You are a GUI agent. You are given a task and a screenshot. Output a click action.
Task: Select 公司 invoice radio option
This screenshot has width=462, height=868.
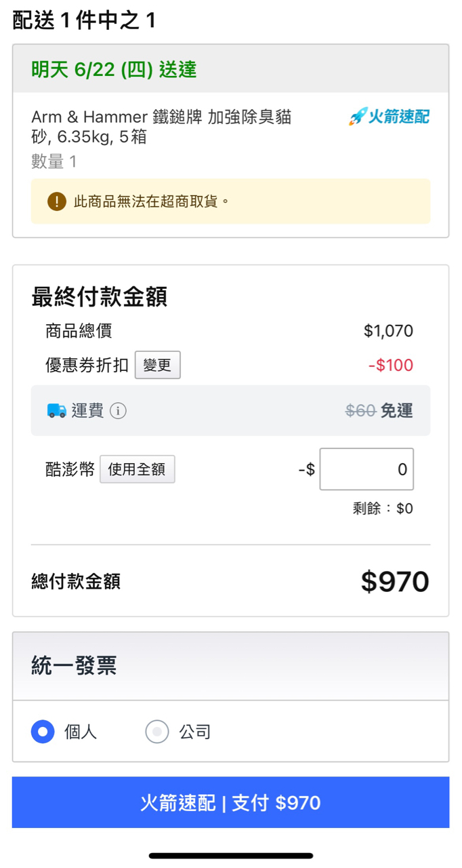(157, 732)
